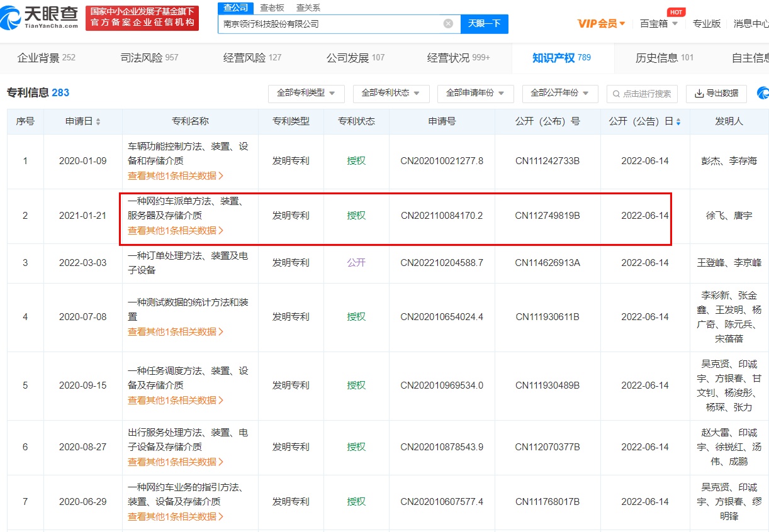Click inventors 王登峰、李京峰

click(729, 263)
